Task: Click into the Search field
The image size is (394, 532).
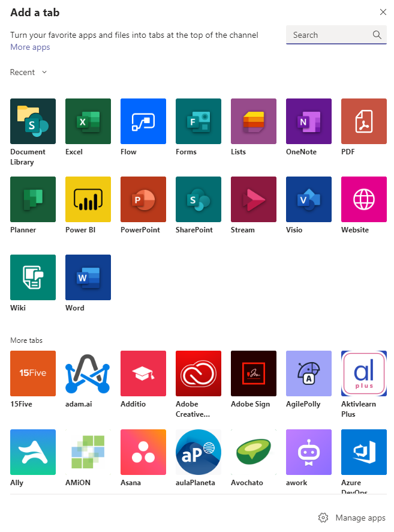Action: [x=336, y=35]
